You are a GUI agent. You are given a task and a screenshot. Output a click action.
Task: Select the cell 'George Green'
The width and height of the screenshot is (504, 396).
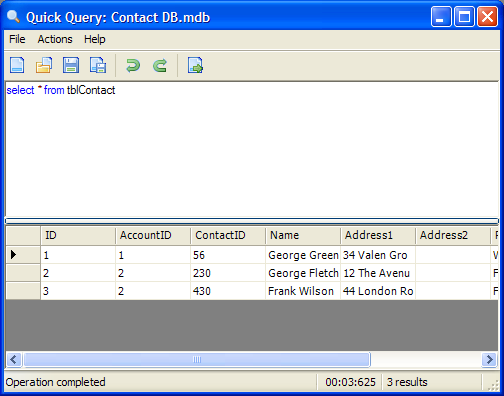(303, 255)
